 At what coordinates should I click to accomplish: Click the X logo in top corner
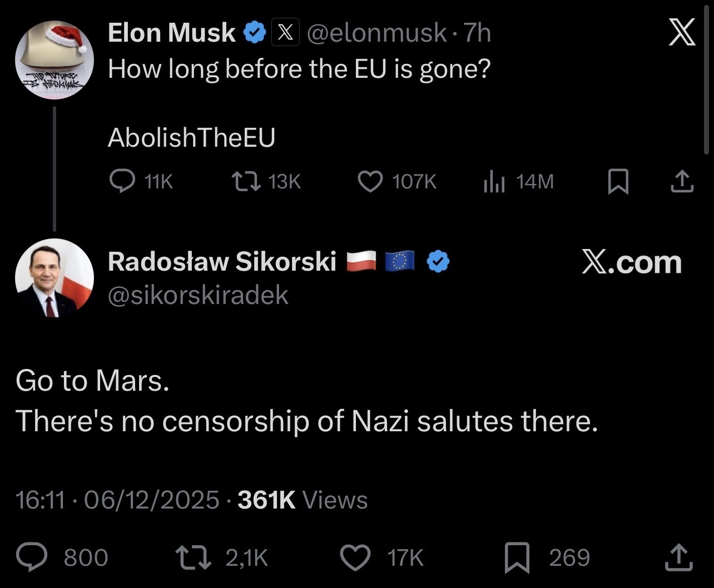tap(681, 32)
